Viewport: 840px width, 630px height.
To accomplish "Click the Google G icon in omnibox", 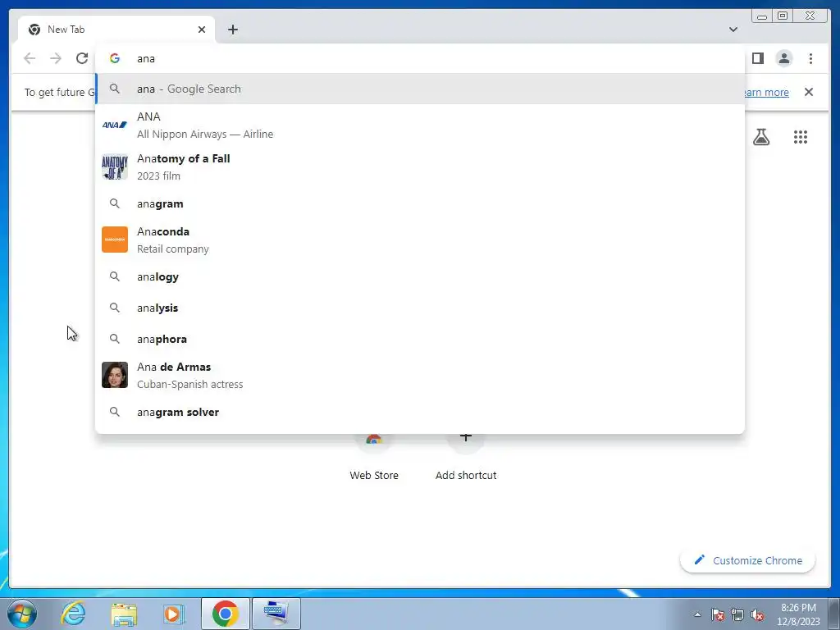I will click(x=115, y=58).
